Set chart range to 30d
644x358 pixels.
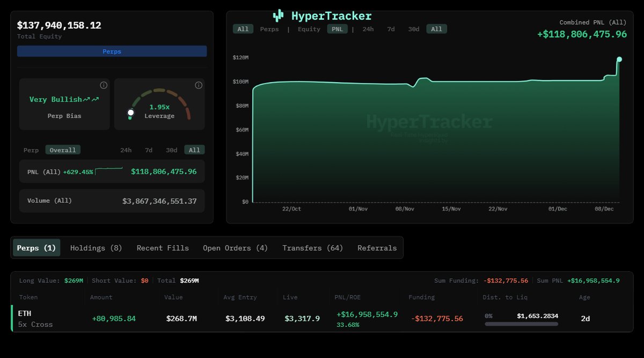pos(413,29)
